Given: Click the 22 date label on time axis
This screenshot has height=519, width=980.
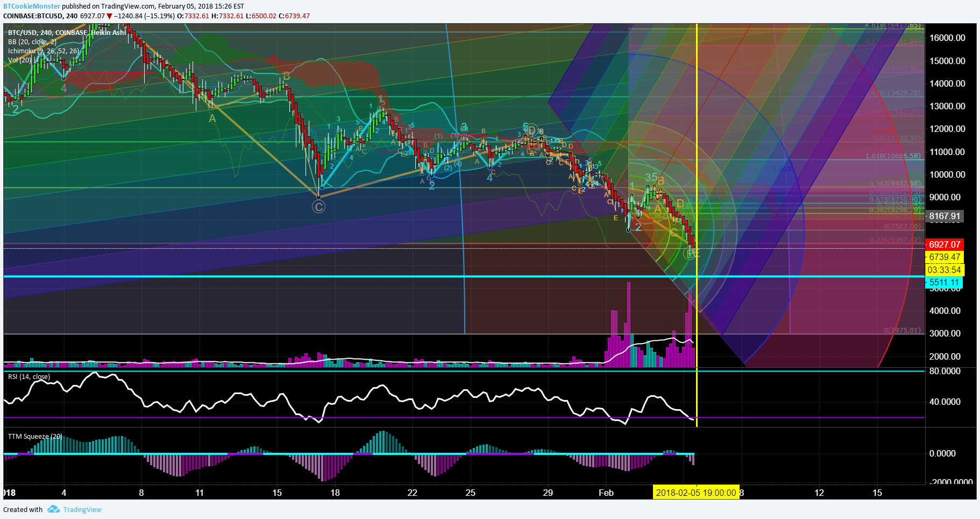Looking at the screenshot, I should click(413, 493).
